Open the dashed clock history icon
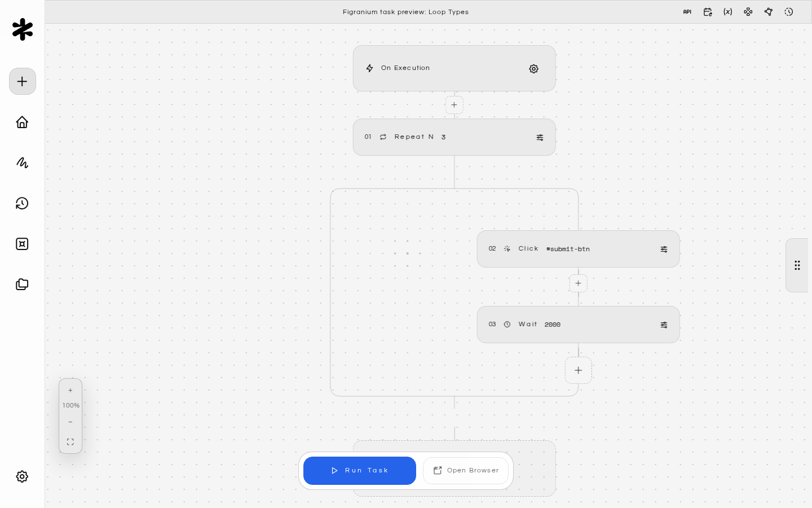The height and width of the screenshot is (508, 812). click(x=789, y=12)
